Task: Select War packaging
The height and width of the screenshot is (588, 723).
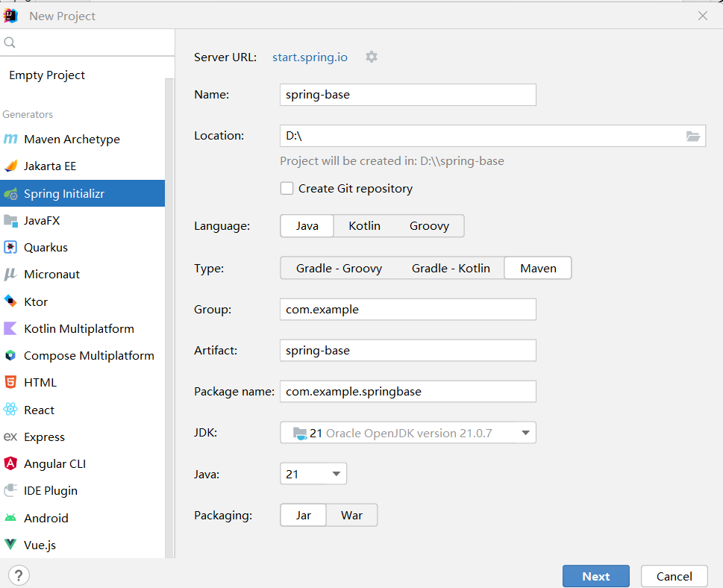Action: (x=352, y=515)
